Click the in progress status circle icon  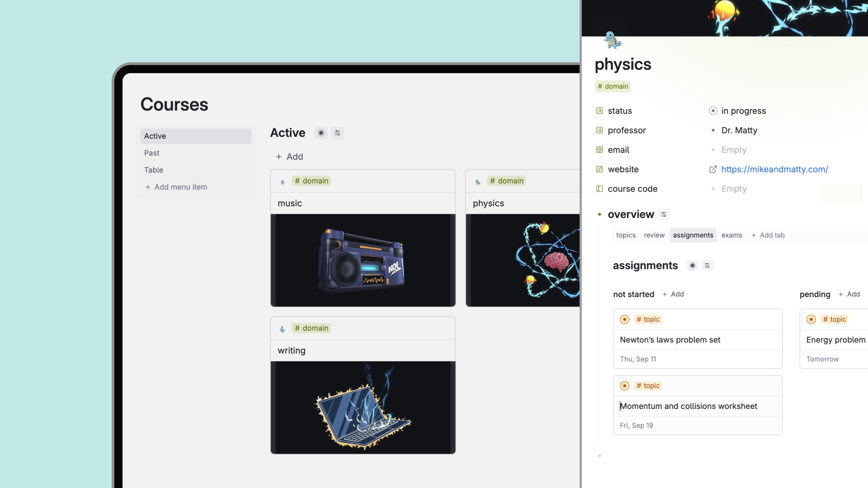point(713,111)
